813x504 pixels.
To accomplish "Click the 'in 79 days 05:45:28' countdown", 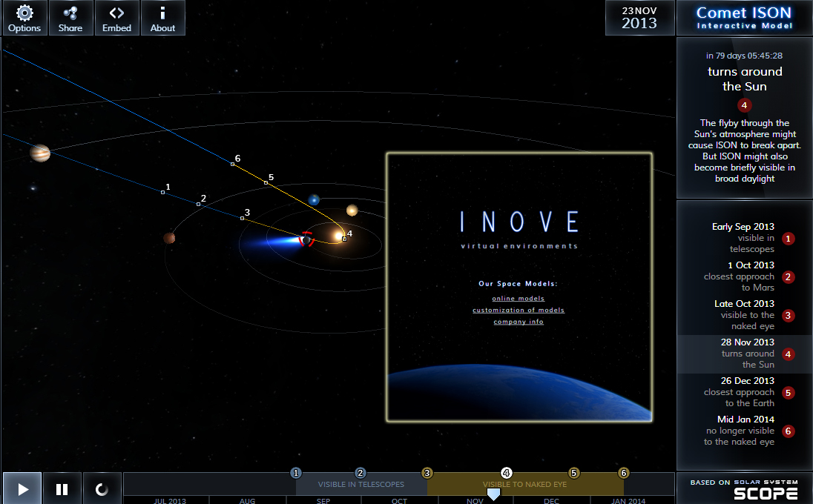I will [x=744, y=56].
